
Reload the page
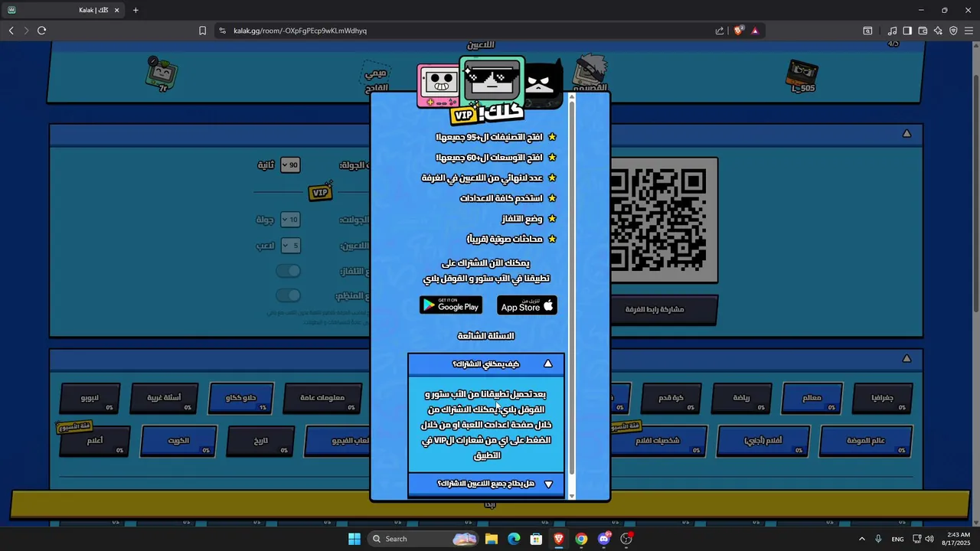pyautogui.click(x=41, y=31)
